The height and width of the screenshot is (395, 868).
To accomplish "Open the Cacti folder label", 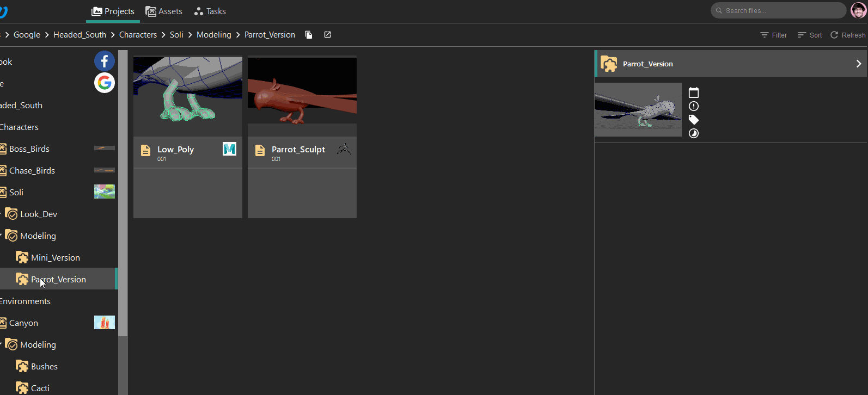I will [40, 388].
